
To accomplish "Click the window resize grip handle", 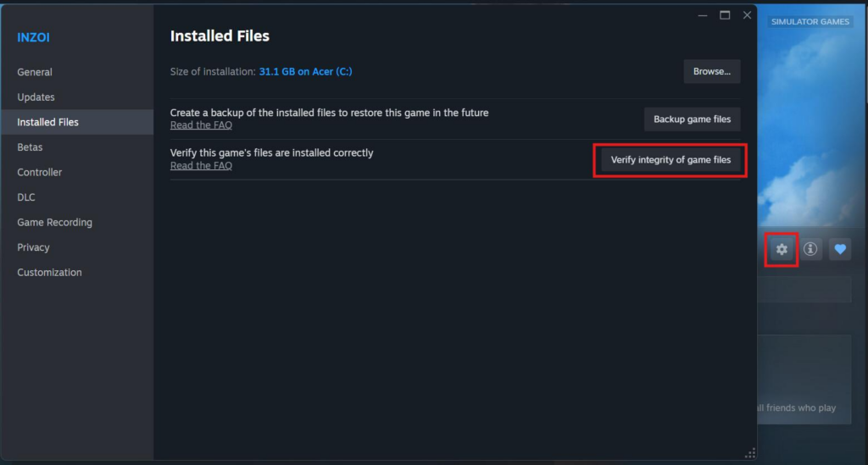I will tap(750, 453).
